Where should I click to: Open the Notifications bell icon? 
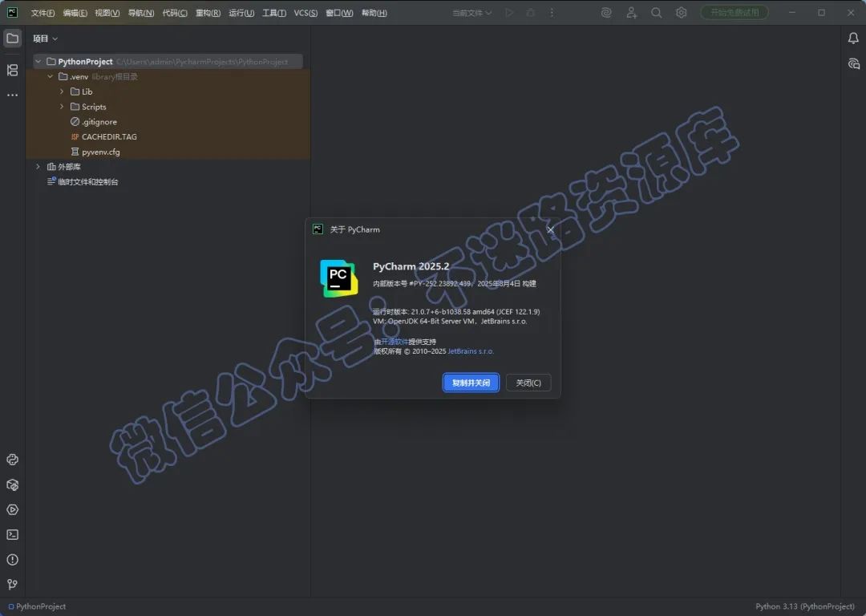853,38
